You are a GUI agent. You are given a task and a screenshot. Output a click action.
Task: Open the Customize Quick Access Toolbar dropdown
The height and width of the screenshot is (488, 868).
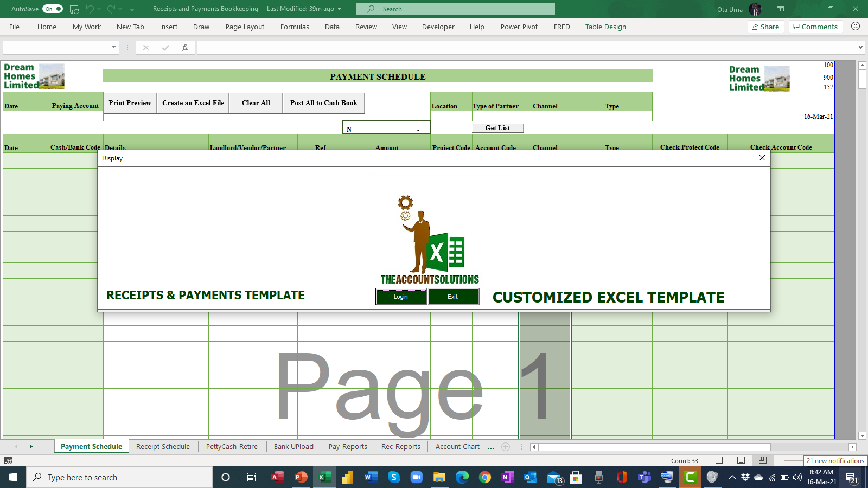[131, 9]
